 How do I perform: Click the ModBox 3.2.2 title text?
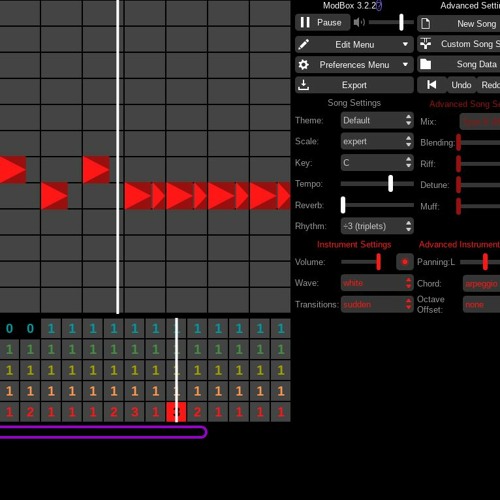(x=349, y=6)
